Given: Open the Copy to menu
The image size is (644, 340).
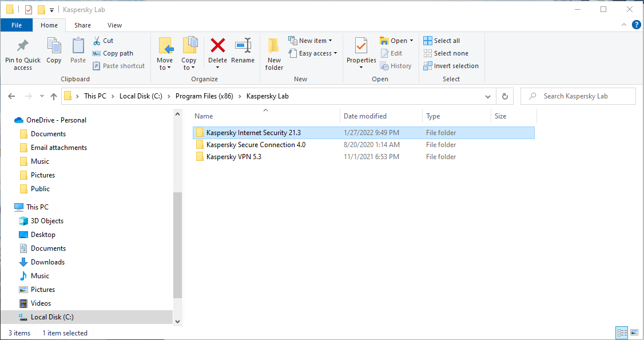Looking at the screenshot, I should click(x=189, y=54).
